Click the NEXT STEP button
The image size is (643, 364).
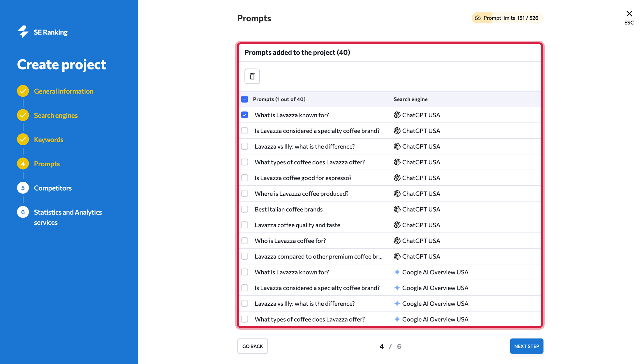pyautogui.click(x=526, y=346)
